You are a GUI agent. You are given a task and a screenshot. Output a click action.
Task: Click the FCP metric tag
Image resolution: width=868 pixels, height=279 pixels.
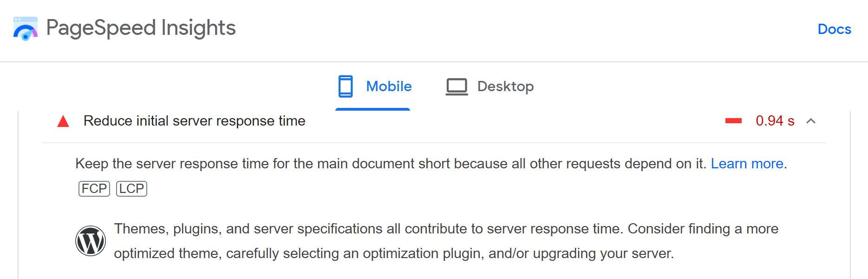click(x=94, y=189)
